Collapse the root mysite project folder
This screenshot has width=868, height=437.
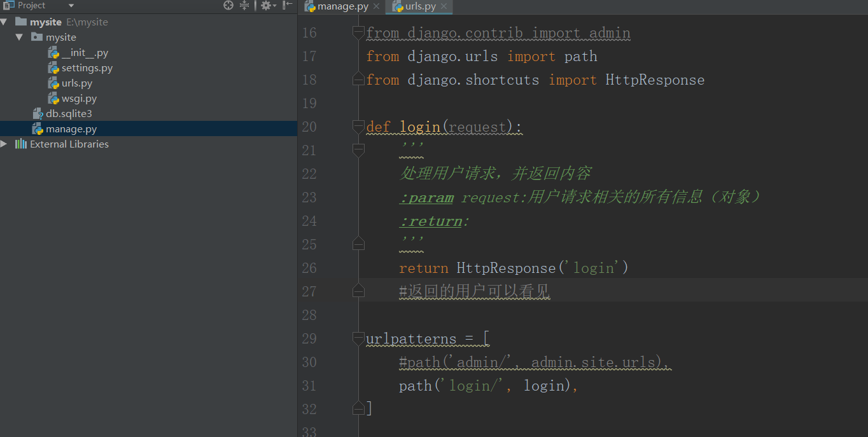[x=4, y=22]
